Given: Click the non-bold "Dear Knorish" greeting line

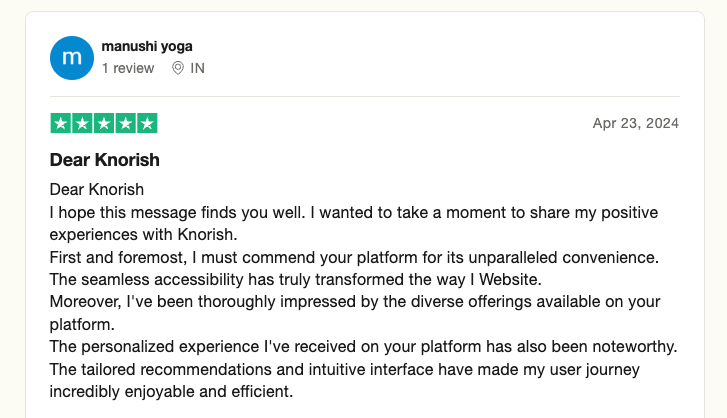Looking at the screenshot, I should point(97,190).
